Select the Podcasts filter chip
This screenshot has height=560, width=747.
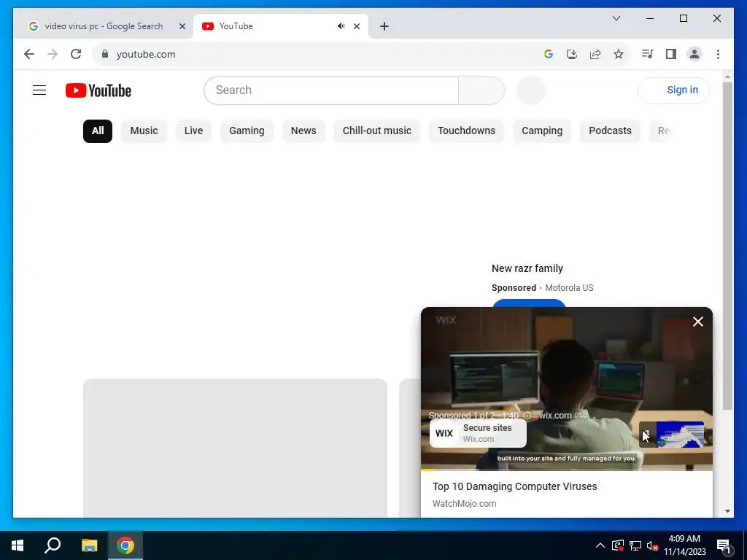(x=611, y=131)
